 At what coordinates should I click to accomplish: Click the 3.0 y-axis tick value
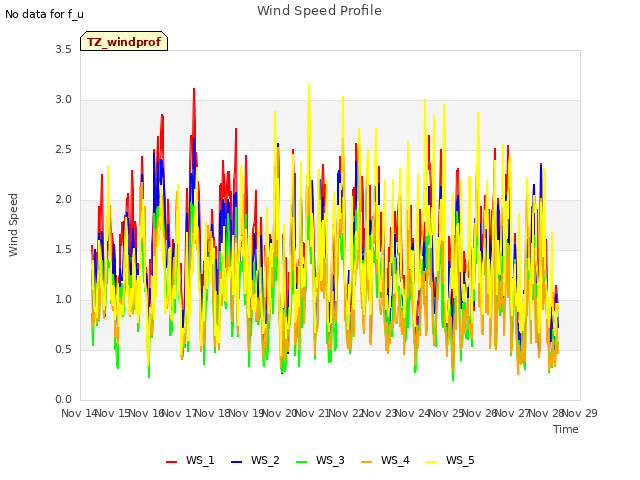63,100
